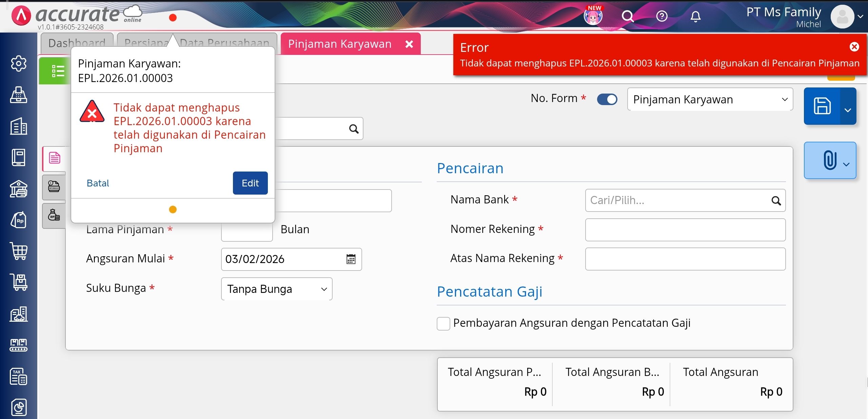Open the settings gear in sidebar
Viewport: 868px width, 419px height.
point(18,63)
